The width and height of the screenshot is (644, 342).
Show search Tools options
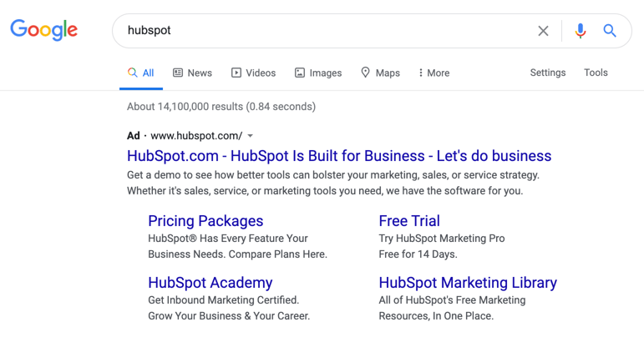pos(596,73)
